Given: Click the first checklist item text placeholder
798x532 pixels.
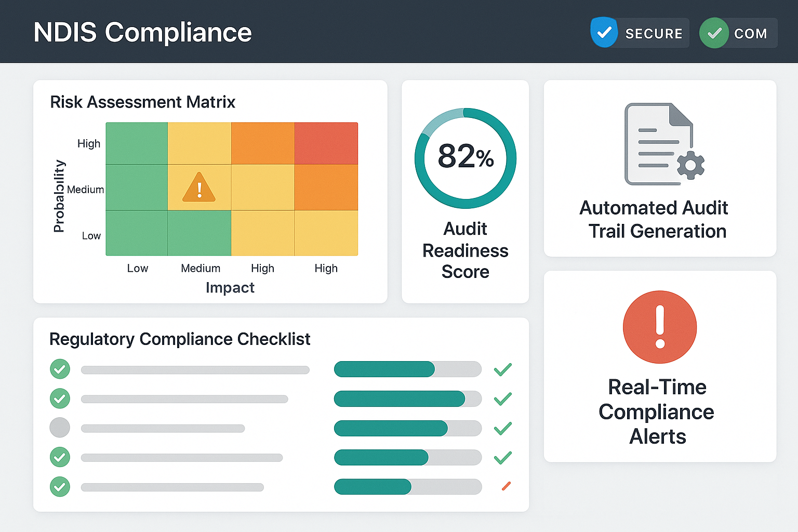Looking at the screenshot, I should [x=195, y=370].
